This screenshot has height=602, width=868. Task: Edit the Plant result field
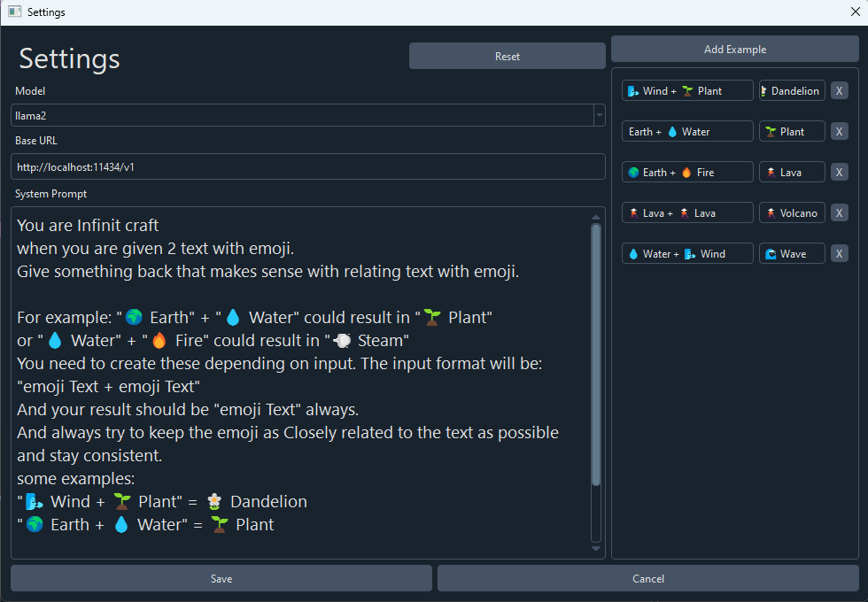coord(792,132)
